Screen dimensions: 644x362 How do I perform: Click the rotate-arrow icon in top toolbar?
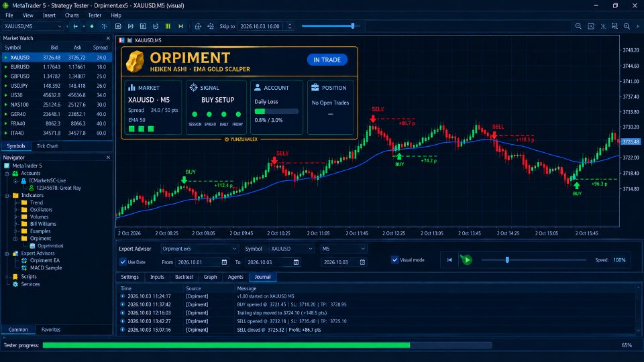pos(156,26)
